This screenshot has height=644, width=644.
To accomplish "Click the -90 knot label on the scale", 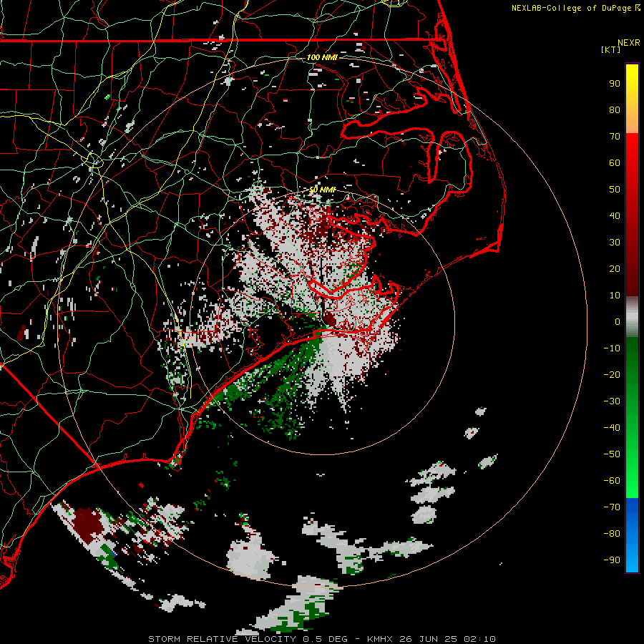I will pyautogui.click(x=612, y=560).
